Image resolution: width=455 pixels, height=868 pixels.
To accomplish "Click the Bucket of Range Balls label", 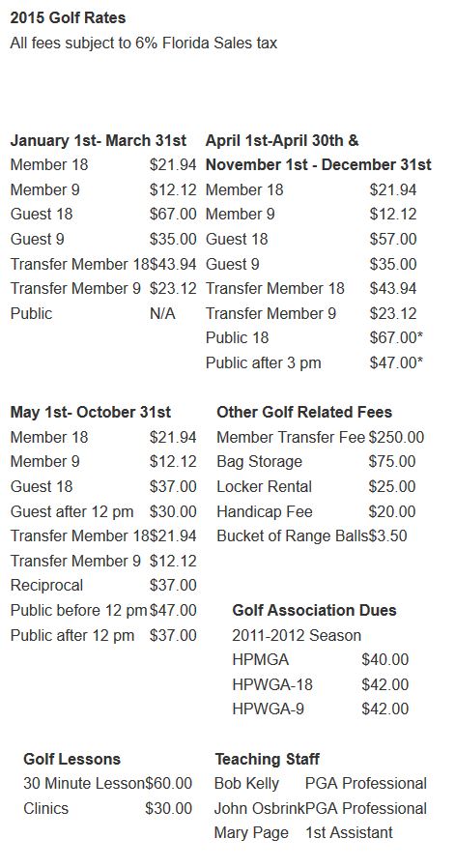I will [293, 535].
